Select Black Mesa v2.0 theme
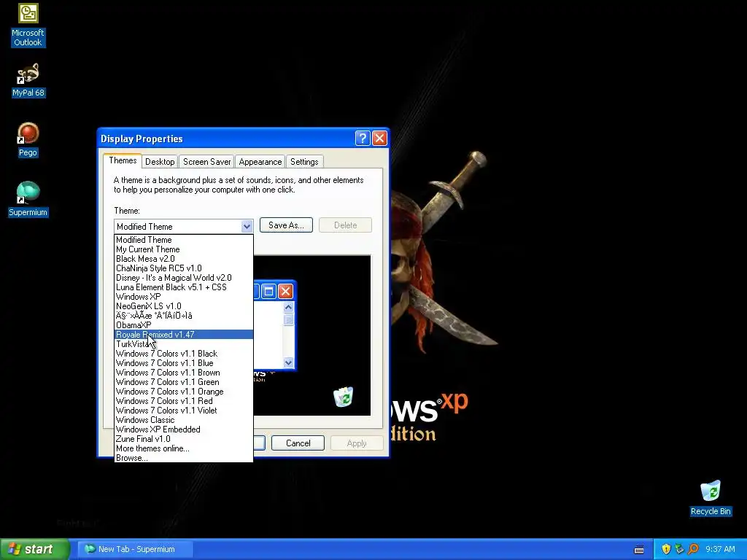 [x=183, y=259]
